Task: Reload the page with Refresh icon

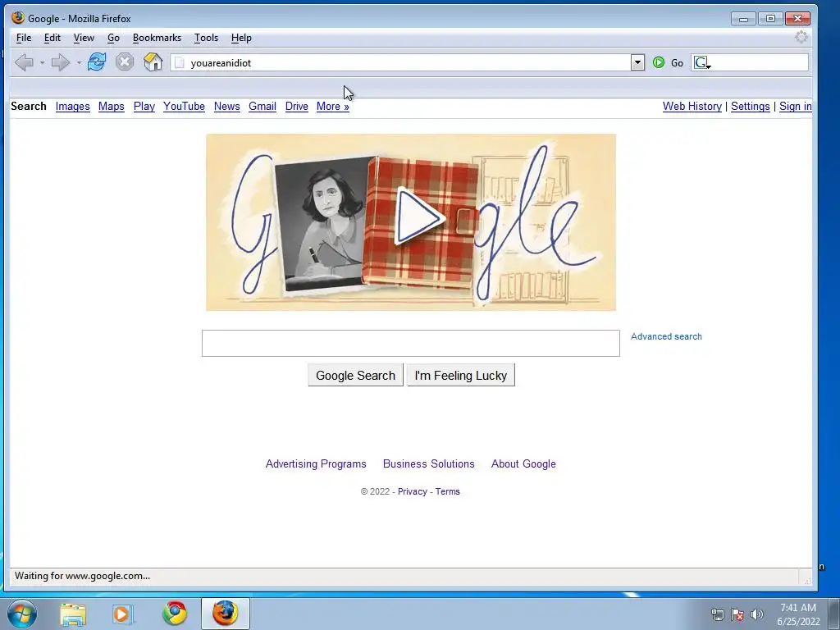Action: pyautogui.click(x=97, y=62)
